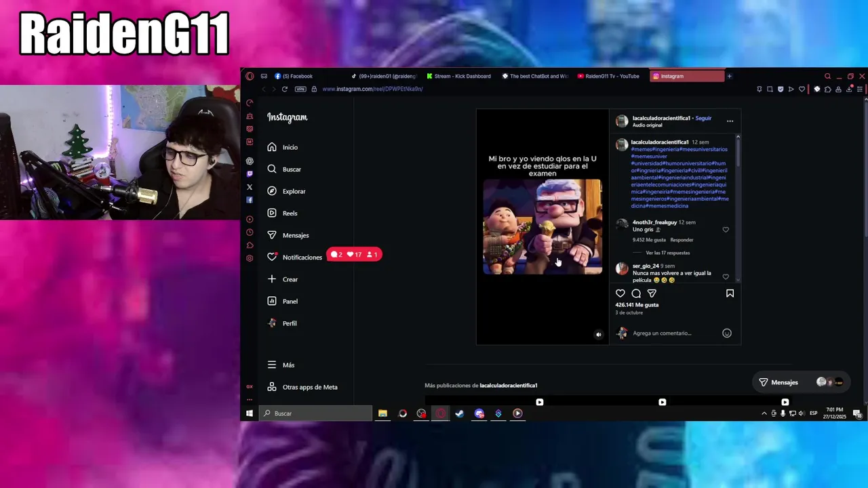Click the Windows taskbar Buscar box
The image size is (868, 488).
(315, 413)
